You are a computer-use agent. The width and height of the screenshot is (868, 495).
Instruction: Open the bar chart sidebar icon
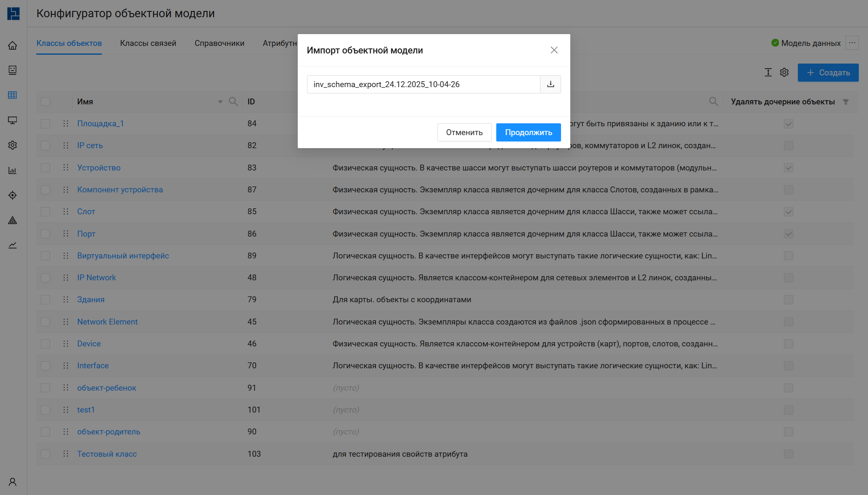(13, 170)
